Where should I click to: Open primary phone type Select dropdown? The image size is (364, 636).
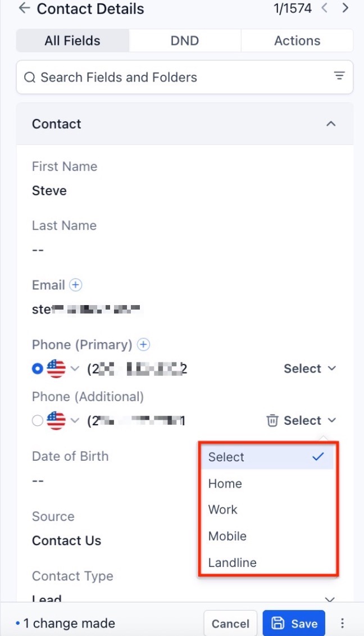[310, 369]
